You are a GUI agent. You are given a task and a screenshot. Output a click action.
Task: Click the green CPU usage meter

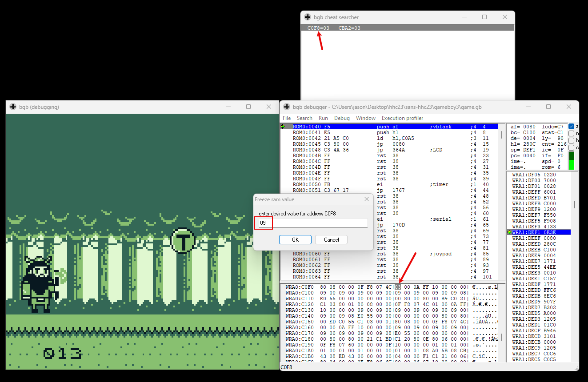[x=572, y=161]
